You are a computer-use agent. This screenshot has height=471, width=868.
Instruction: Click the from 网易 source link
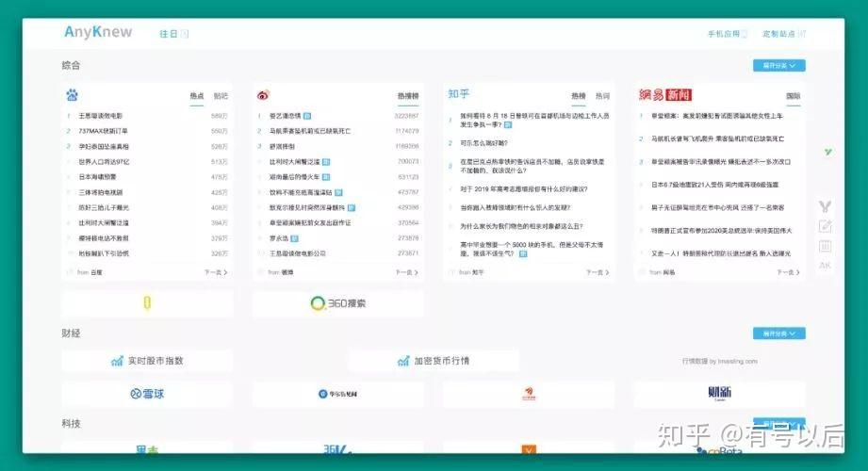(x=662, y=272)
